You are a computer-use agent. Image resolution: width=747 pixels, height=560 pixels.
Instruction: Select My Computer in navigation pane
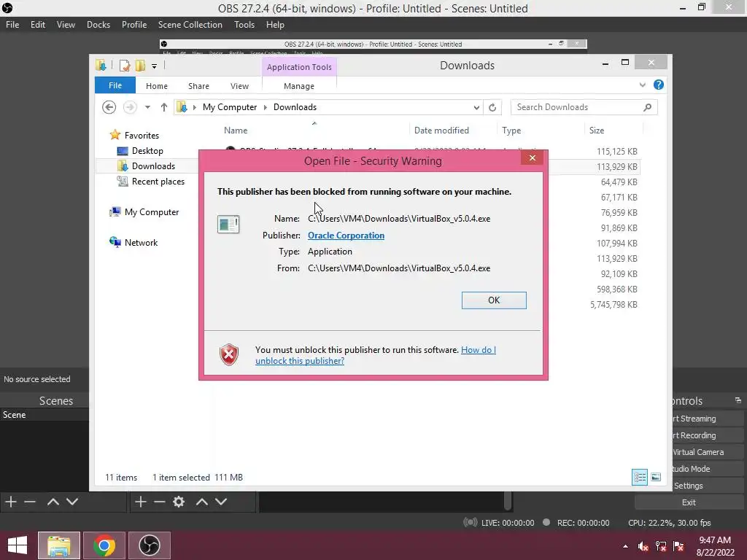(152, 212)
